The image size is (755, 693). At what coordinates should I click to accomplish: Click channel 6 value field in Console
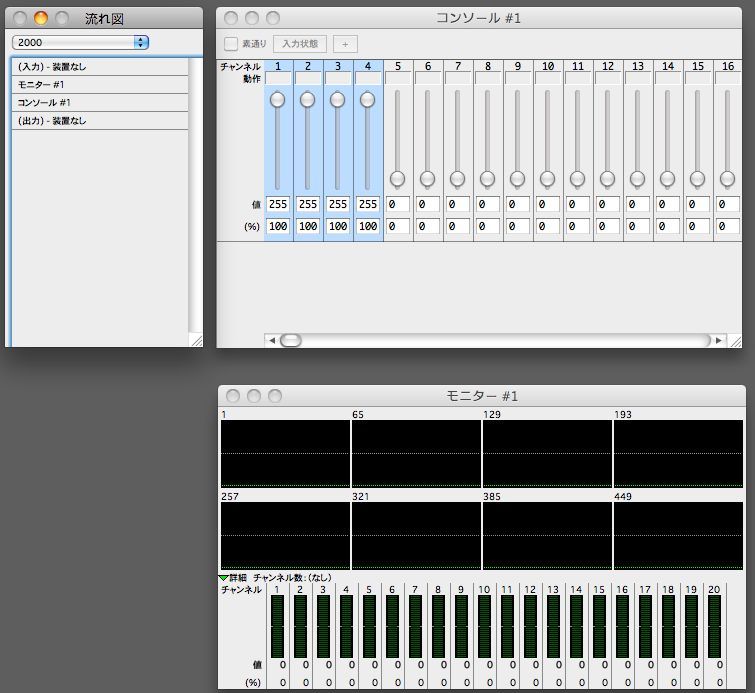click(428, 204)
